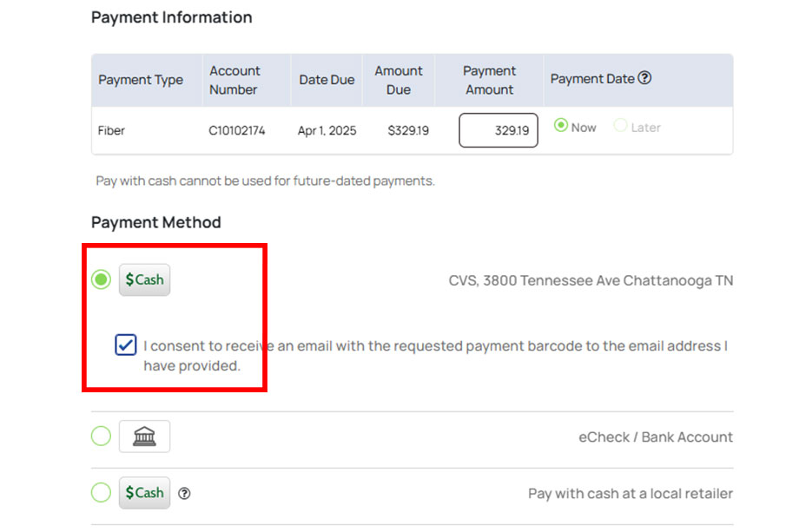Uncheck the email barcode consent checkbox

pyautogui.click(x=126, y=345)
